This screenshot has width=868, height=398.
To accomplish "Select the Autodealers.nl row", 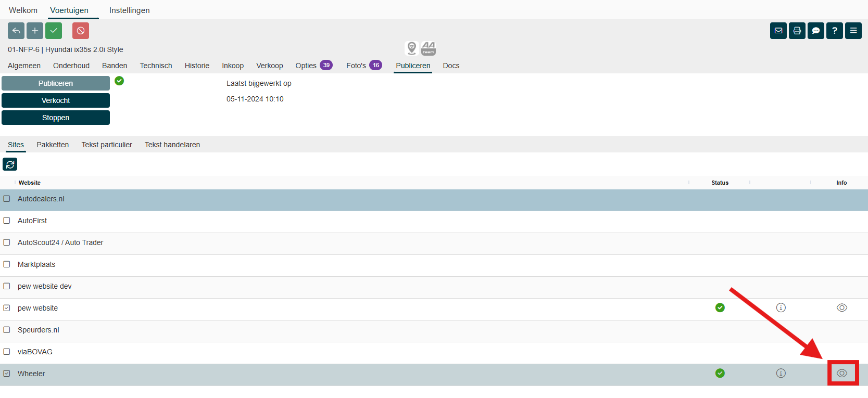I will pos(41,199).
